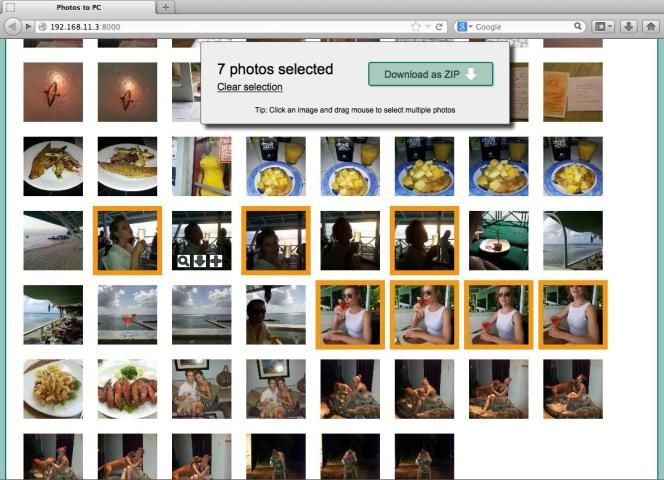The width and height of the screenshot is (664, 480).
Task: Open the URL history dropdown arrow
Action: pos(428,27)
